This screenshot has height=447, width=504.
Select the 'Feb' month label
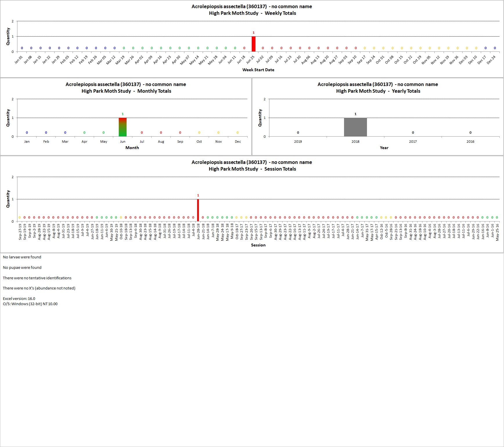click(x=46, y=142)
